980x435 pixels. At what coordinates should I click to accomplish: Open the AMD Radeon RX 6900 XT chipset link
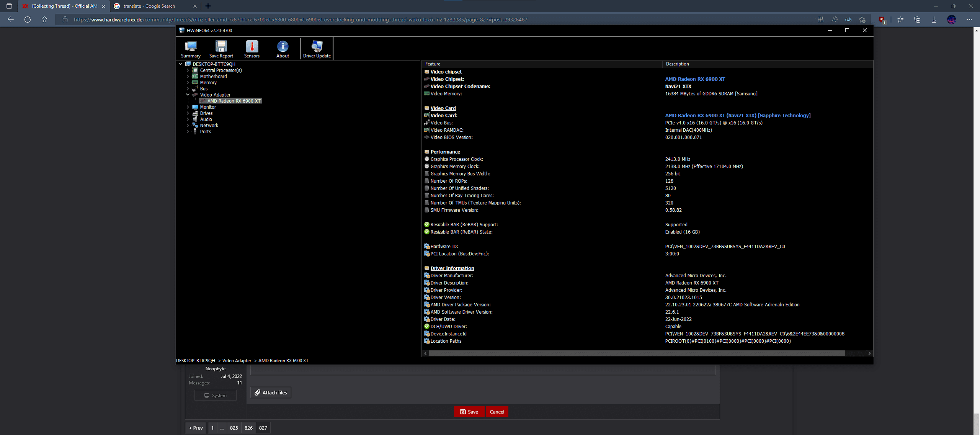[695, 79]
